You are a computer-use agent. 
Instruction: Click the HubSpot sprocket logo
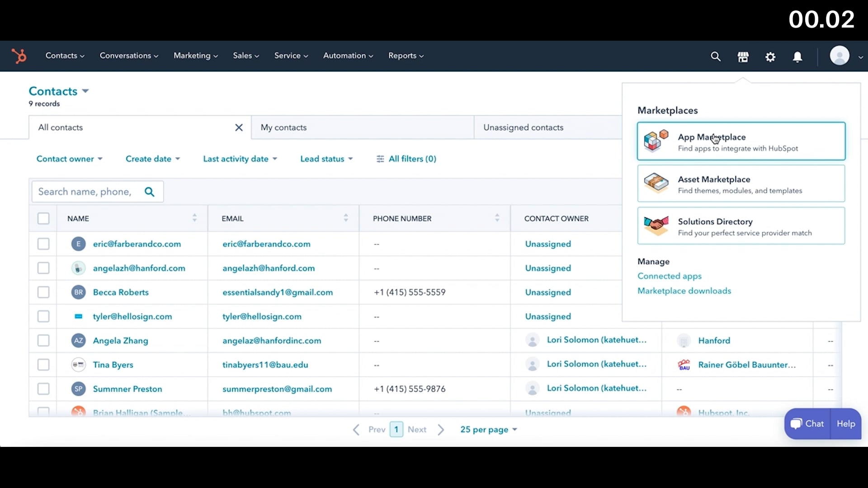pos(19,56)
